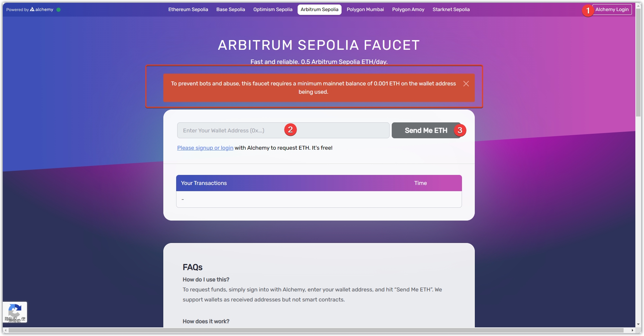The image size is (644, 336).
Task: Click the red annotation badge numbered 2
Action: (x=290, y=130)
